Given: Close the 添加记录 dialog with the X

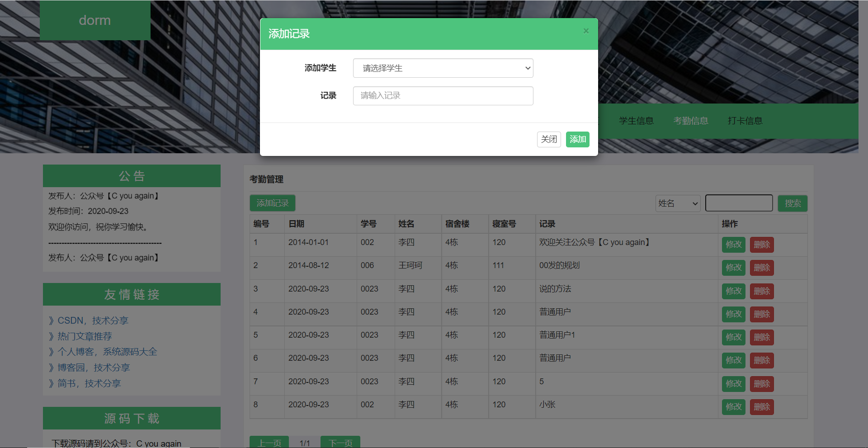Looking at the screenshot, I should [x=586, y=31].
